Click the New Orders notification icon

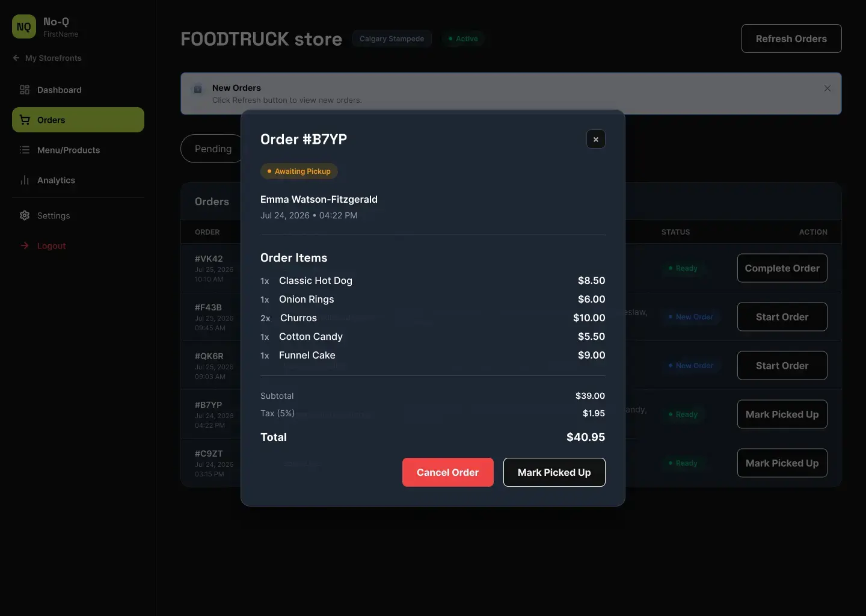tap(197, 89)
